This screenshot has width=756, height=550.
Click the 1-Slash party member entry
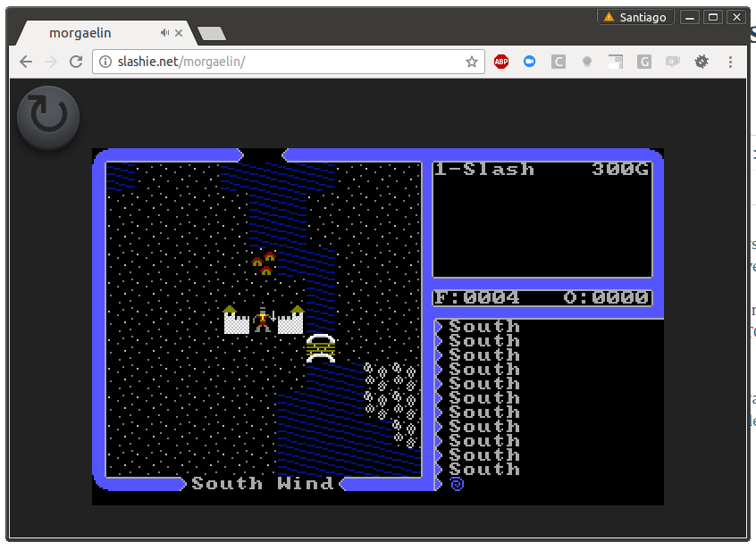click(x=484, y=170)
